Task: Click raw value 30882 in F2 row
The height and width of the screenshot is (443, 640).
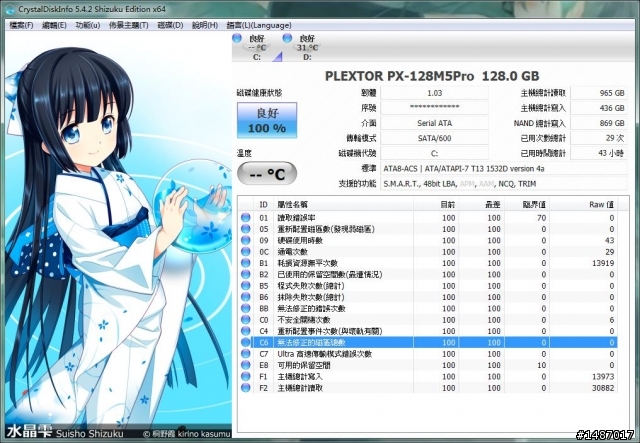Action: 603,388
